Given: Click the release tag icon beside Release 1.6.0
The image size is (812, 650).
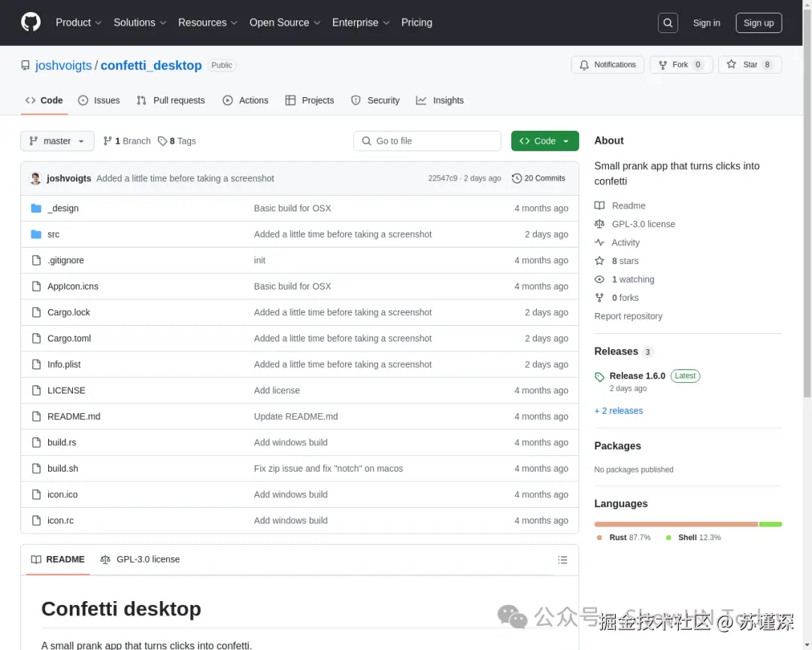Looking at the screenshot, I should (599, 377).
